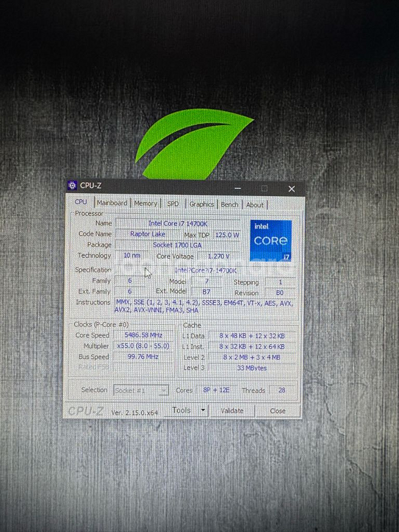Click the CPU-Z app icon in title bar
399x532 pixels.
pyautogui.click(x=72, y=185)
